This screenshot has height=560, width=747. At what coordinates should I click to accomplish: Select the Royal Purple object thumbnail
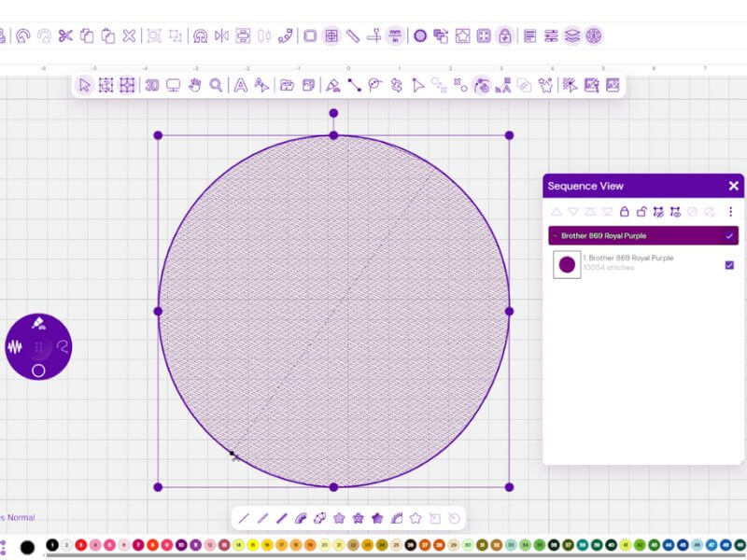click(567, 265)
